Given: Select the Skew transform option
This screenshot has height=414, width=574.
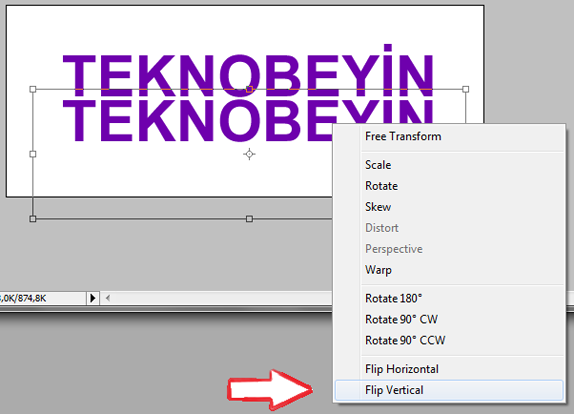Looking at the screenshot, I should [449, 207].
